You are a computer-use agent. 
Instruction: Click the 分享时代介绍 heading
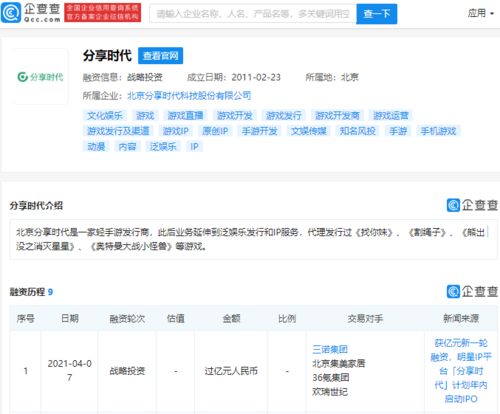pyautogui.click(x=36, y=206)
